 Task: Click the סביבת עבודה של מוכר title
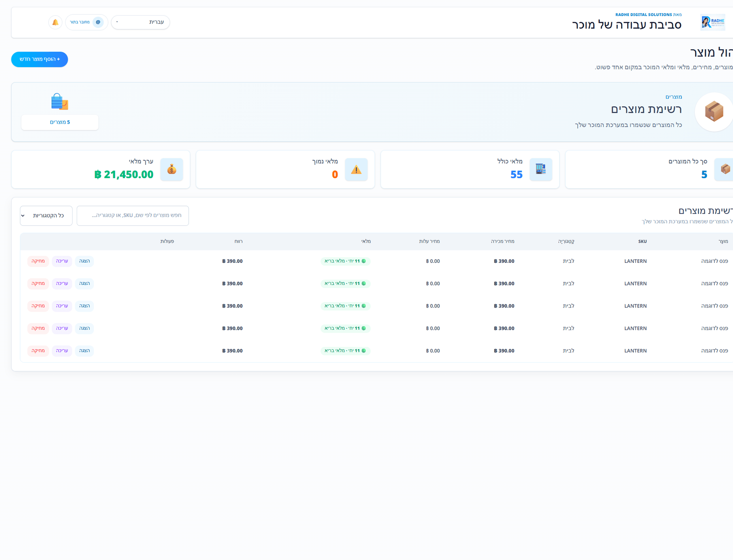(x=626, y=25)
